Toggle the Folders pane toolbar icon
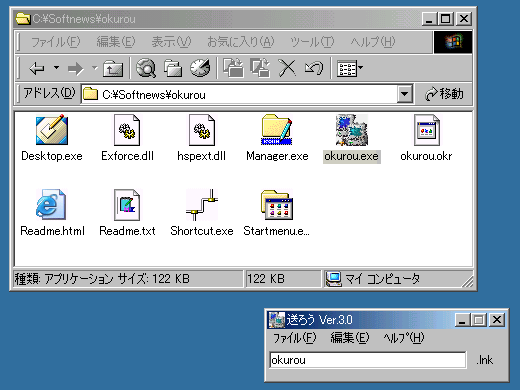520x390 pixels. click(173, 68)
